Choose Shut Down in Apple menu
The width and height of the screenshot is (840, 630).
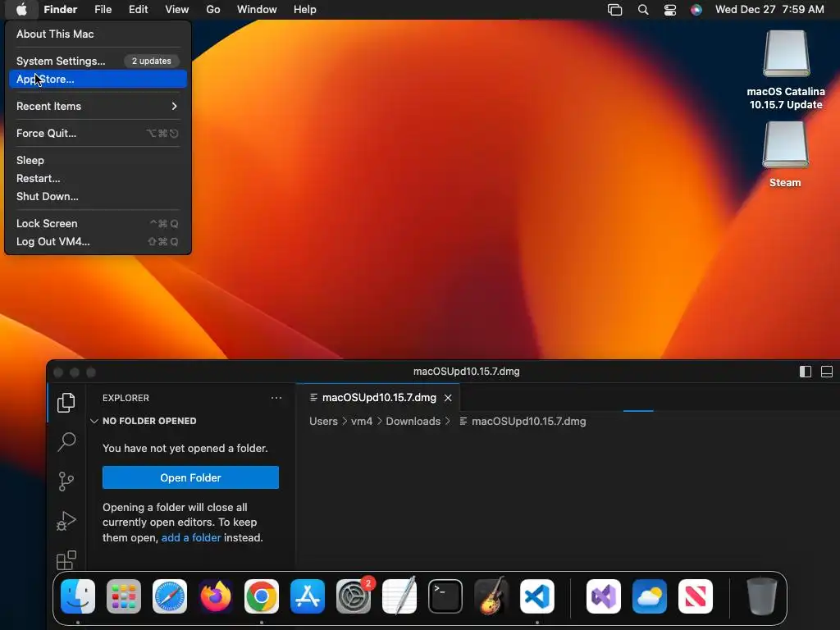pyautogui.click(x=98, y=197)
